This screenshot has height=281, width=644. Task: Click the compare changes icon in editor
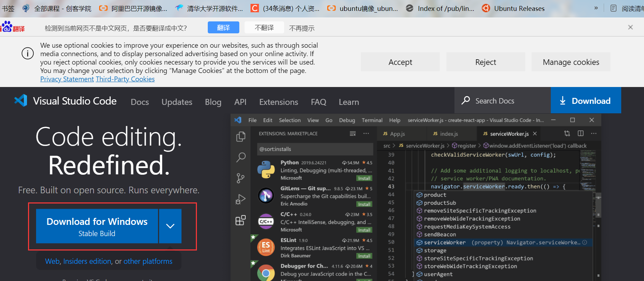click(x=567, y=133)
